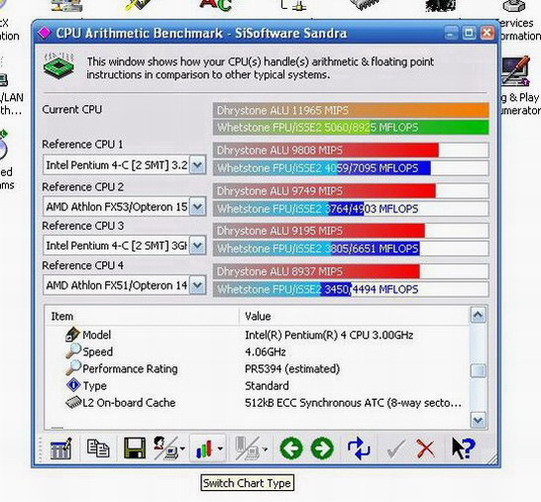Click the L2 On-board Cache label
Viewport: 541px width, 502px height.
click(x=129, y=403)
